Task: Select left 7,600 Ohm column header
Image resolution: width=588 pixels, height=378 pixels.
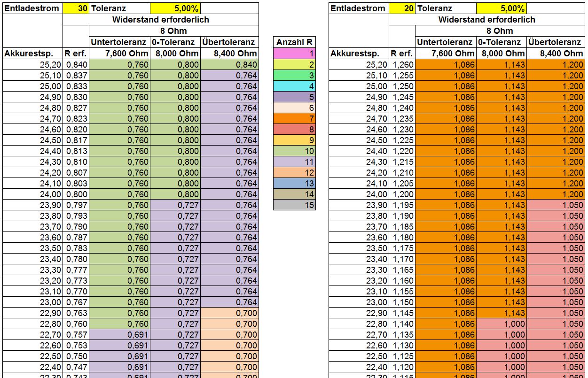Action: pos(119,54)
